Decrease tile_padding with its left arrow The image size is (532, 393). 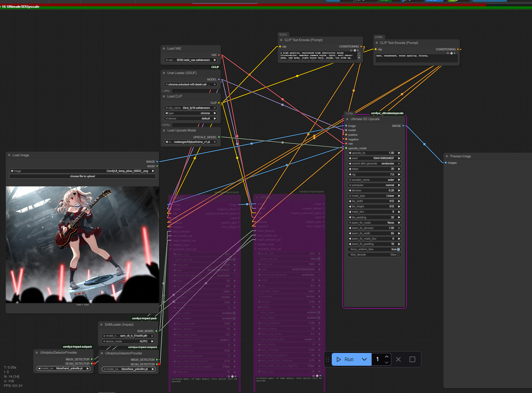point(350,217)
